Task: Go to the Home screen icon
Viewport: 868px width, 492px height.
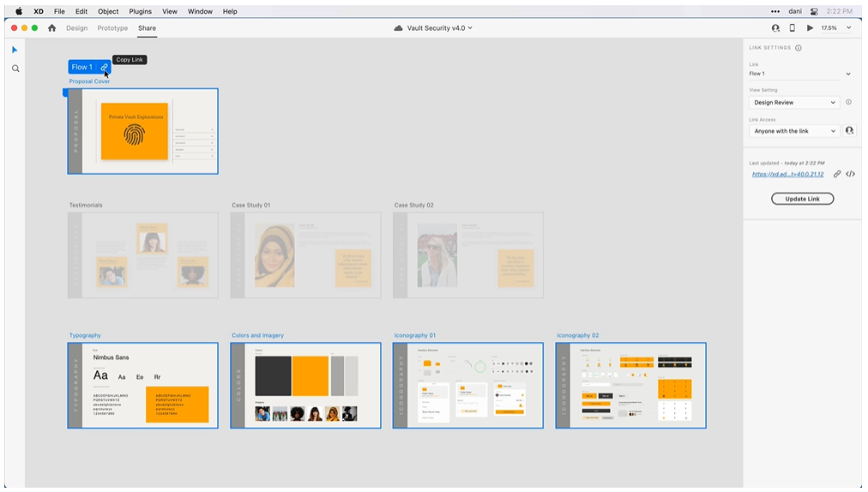Action: click(51, 28)
